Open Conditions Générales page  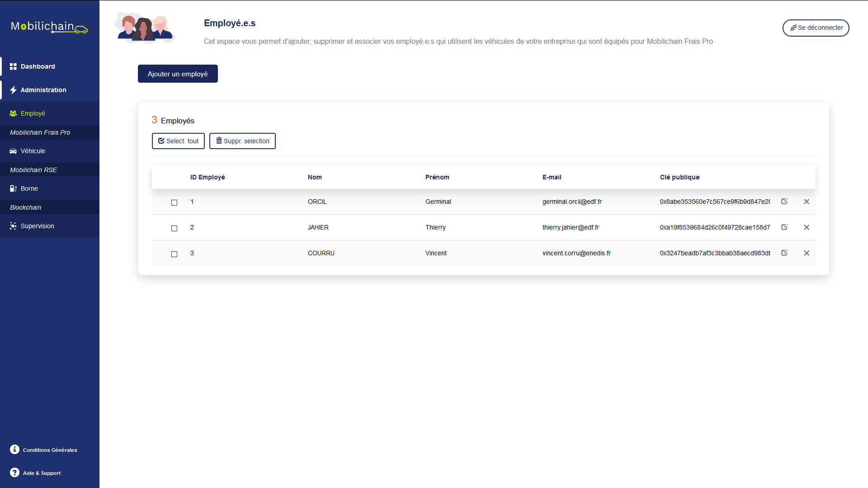[49, 450]
